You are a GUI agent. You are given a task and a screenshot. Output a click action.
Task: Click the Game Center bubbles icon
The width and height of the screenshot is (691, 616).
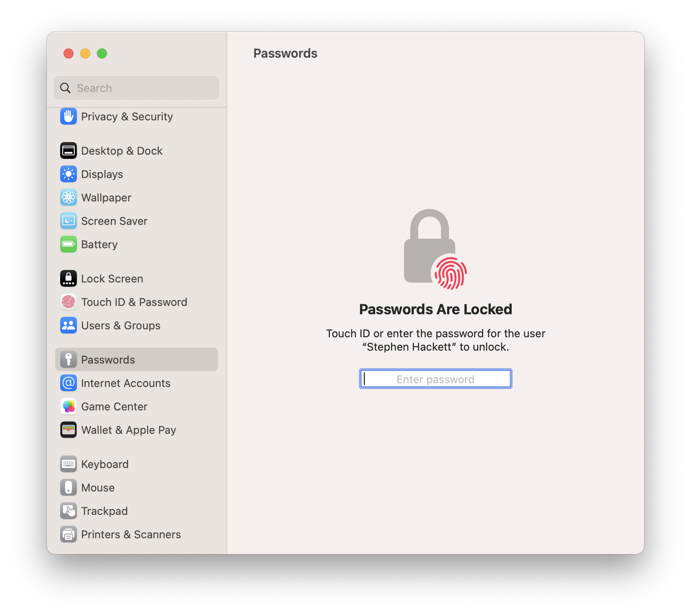pyautogui.click(x=69, y=407)
